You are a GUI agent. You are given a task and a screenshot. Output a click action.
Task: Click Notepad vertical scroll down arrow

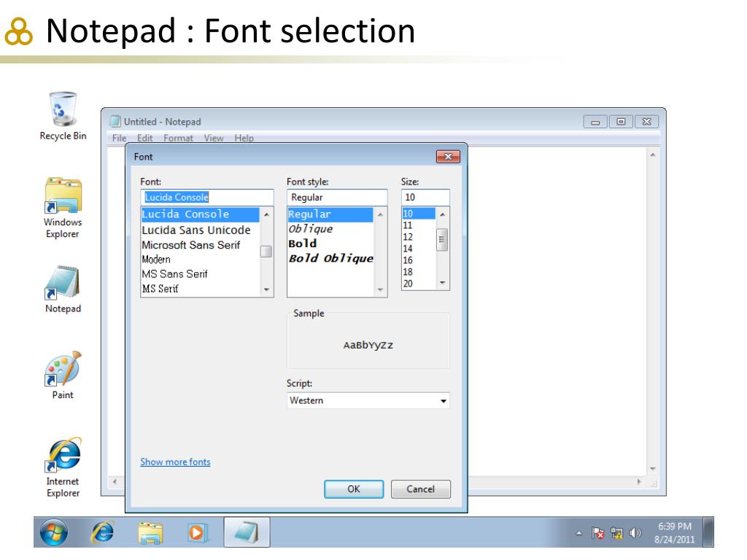[653, 469]
